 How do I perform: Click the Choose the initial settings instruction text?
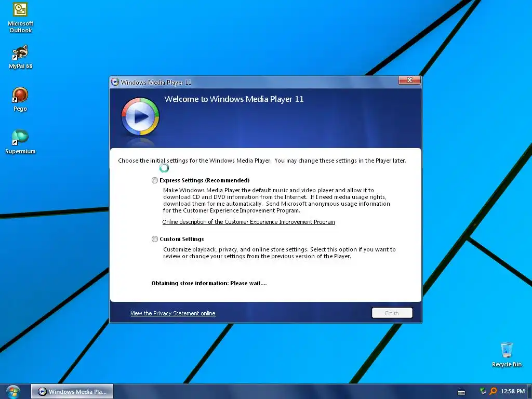pyautogui.click(x=262, y=161)
